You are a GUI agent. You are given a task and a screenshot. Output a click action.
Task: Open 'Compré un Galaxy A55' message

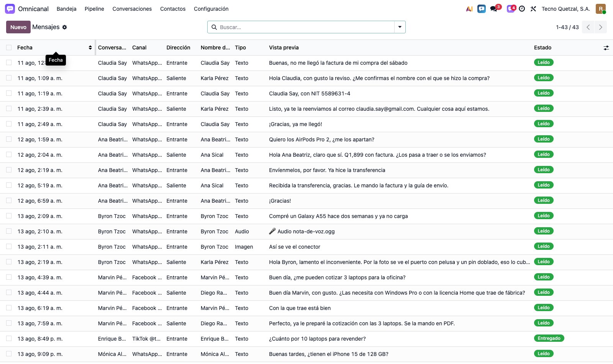[338, 216]
